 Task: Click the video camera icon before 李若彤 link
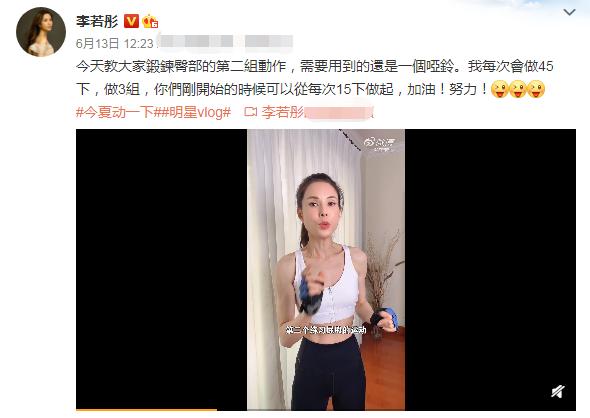click(250, 112)
